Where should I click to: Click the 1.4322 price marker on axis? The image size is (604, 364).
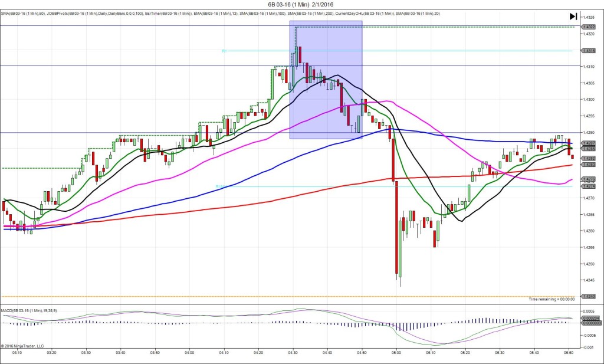(589, 27)
